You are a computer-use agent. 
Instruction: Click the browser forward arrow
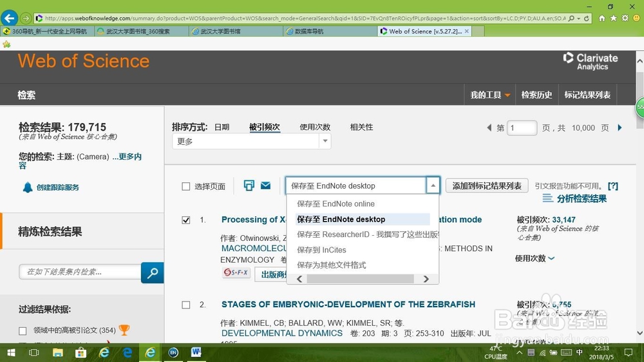click(26, 19)
